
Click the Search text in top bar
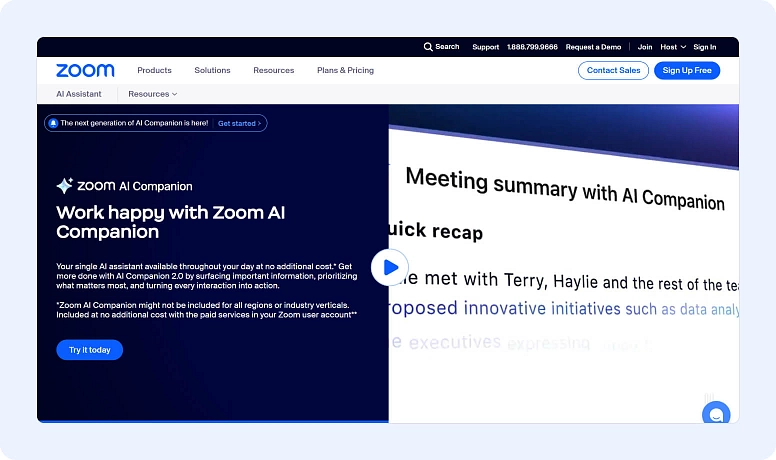tap(447, 47)
